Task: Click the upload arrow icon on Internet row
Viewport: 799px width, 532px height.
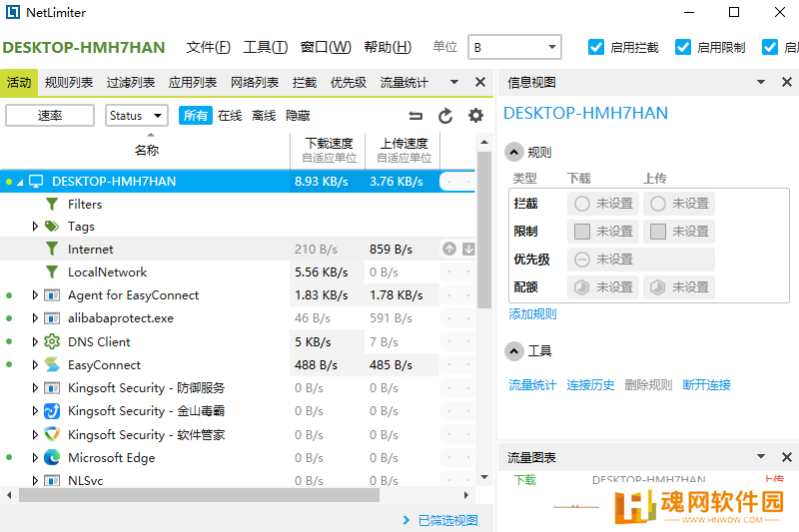Action: pos(449,249)
